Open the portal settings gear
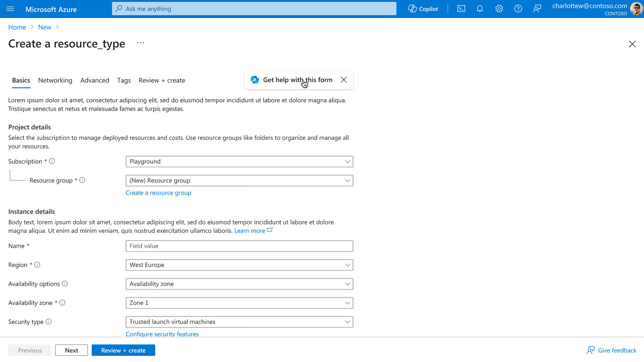Screen dimensions: 644x362 (499, 9)
